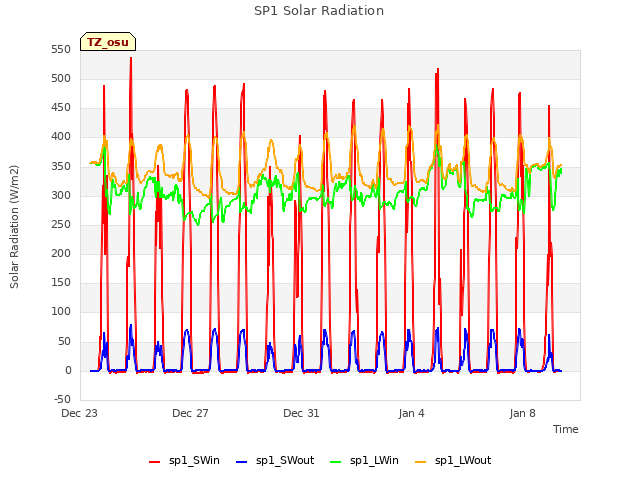Click the green sp1_LWin legend swatch
The image size is (640, 480).
[x=336, y=462]
